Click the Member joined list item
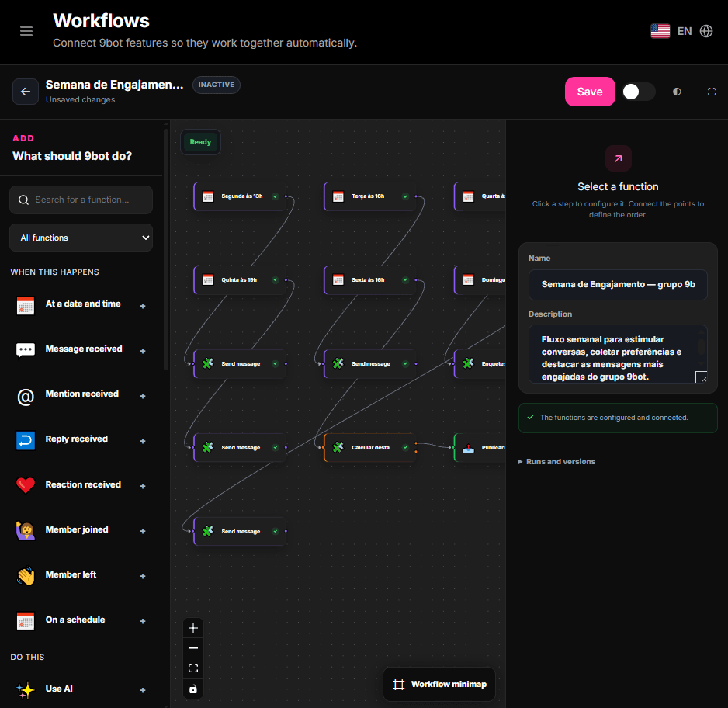The width and height of the screenshot is (728, 708). 81,531
